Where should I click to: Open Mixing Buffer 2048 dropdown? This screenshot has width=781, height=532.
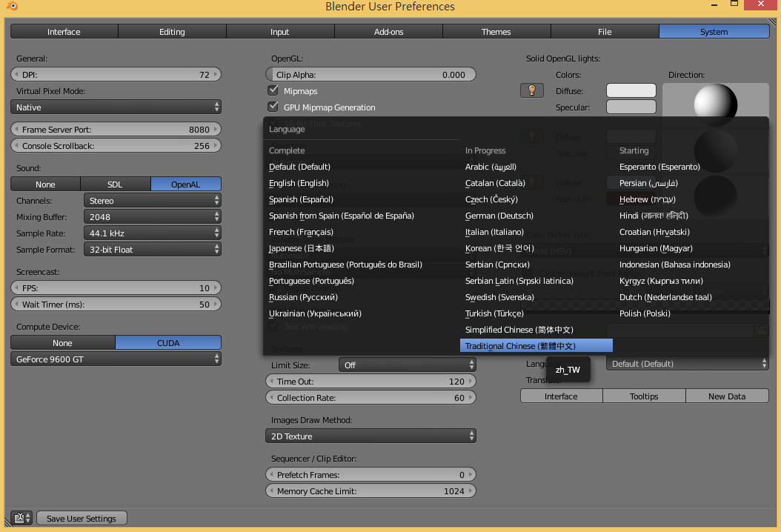pyautogui.click(x=153, y=216)
